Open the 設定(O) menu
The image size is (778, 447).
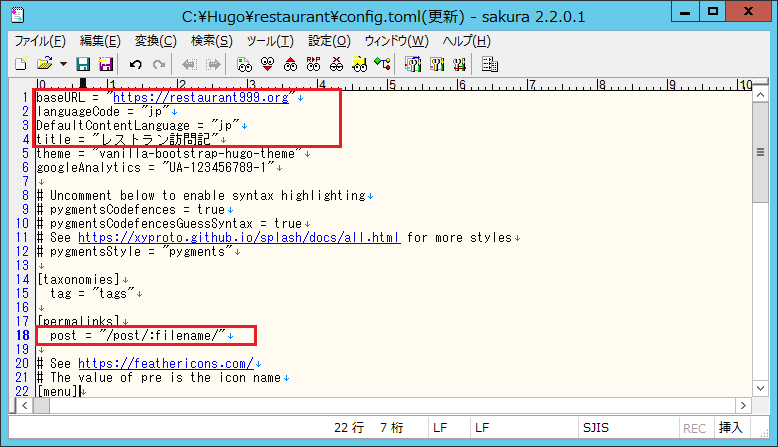[x=329, y=41]
